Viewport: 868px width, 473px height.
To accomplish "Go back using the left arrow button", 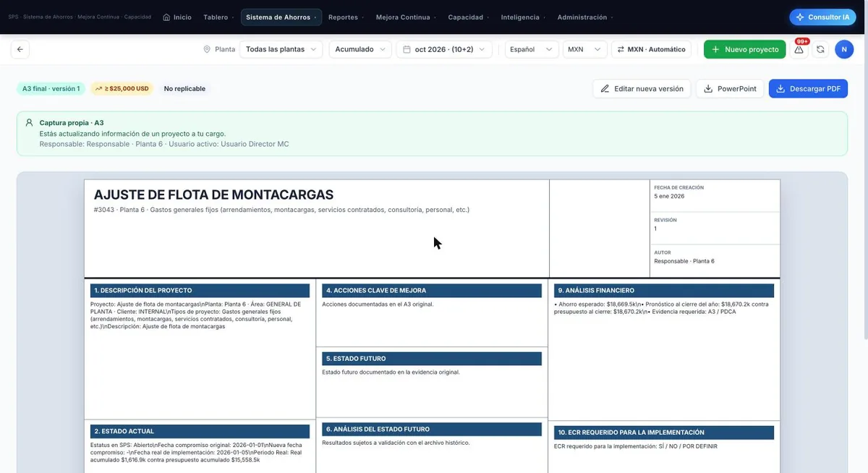I will coord(20,49).
